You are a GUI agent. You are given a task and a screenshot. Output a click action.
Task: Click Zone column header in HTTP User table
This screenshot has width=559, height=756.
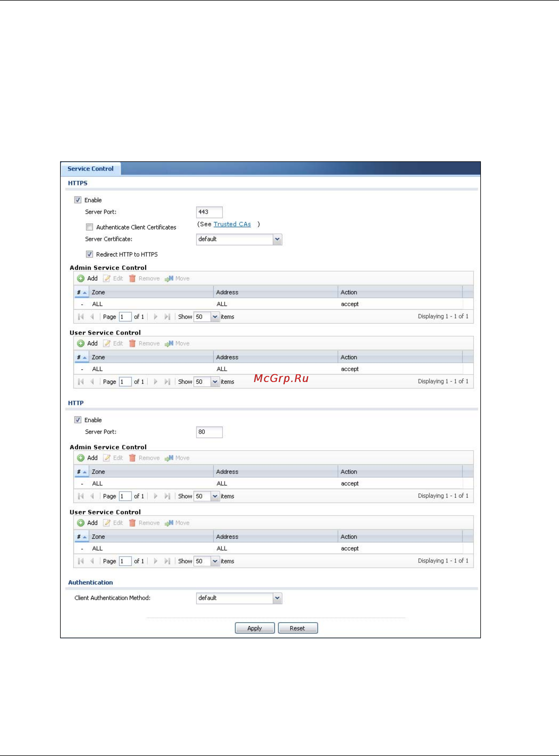coord(151,536)
